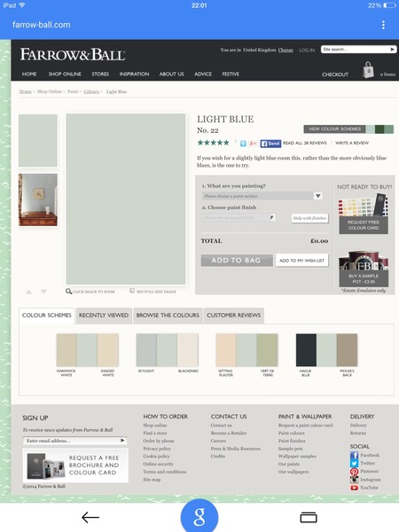
Task: Select the Hague Blue scheme swatch
Action: [x=306, y=350]
